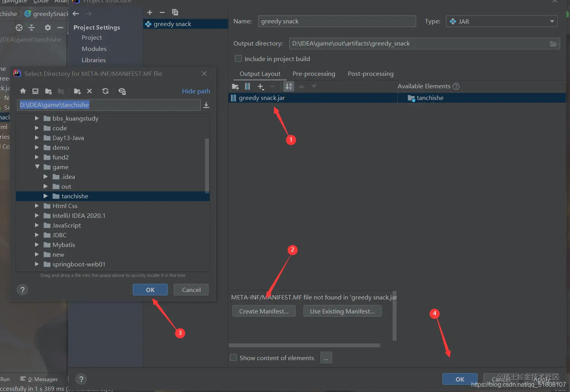Viewport: 570px width, 392px height.
Task: Switch to Pre-processing tab
Action: [x=314, y=74]
